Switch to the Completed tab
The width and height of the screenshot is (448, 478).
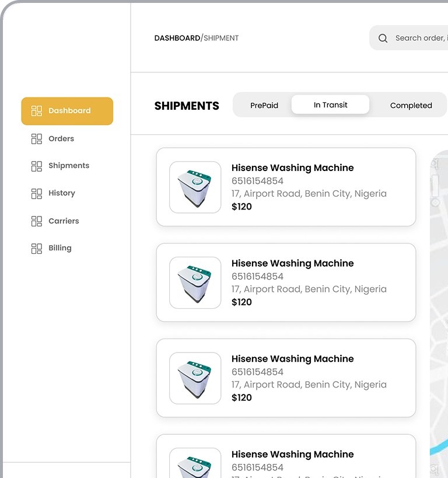coord(411,105)
